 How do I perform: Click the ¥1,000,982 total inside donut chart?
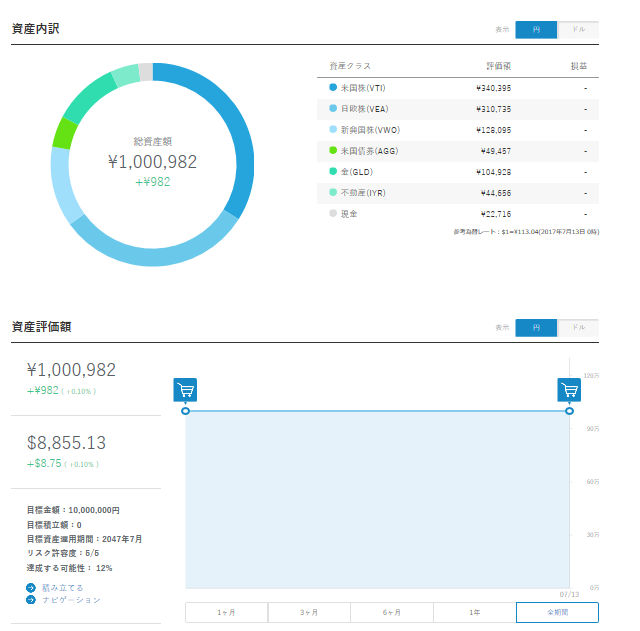(x=153, y=162)
